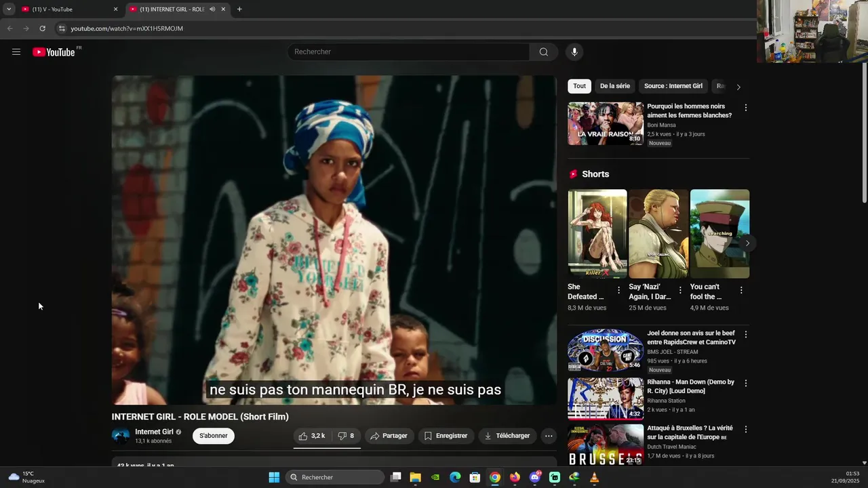Image resolution: width=868 pixels, height=488 pixels.
Task: Open the You can't fool short thumbnail
Action: coord(719,234)
